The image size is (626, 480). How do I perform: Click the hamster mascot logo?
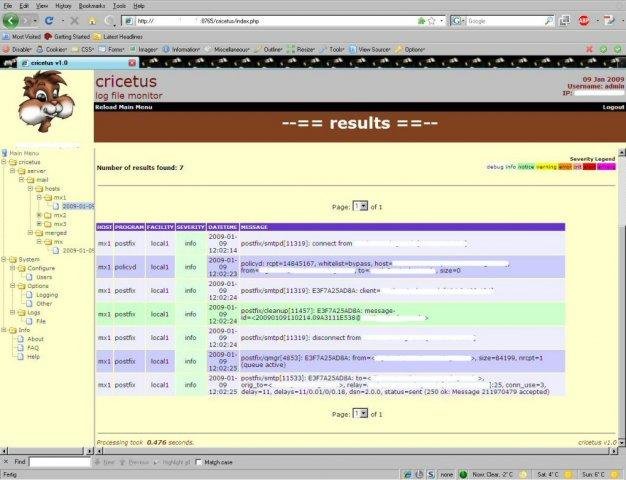[46, 101]
